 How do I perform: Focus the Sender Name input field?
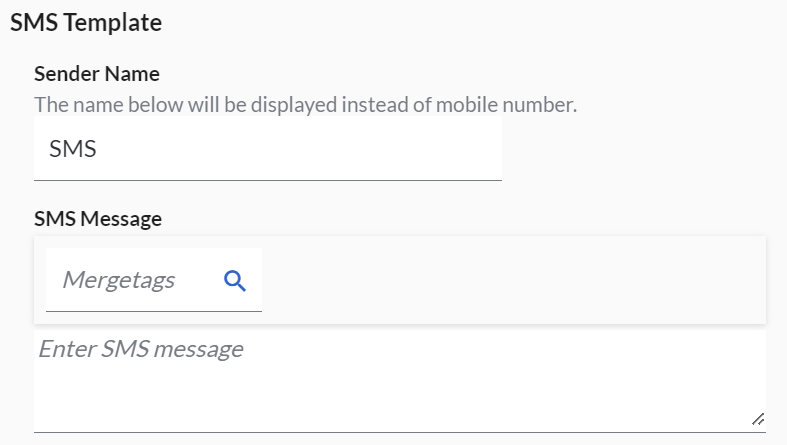267,149
